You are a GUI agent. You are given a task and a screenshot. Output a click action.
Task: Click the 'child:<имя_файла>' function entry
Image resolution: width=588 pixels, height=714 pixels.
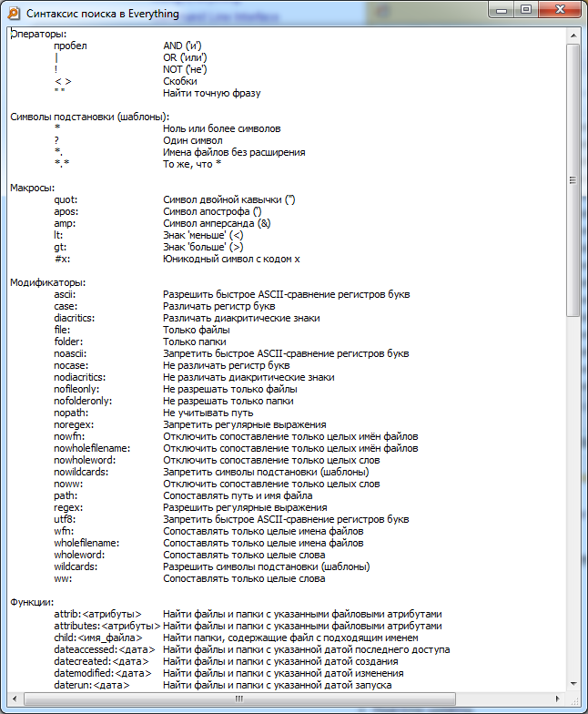[x=98, y=637]
